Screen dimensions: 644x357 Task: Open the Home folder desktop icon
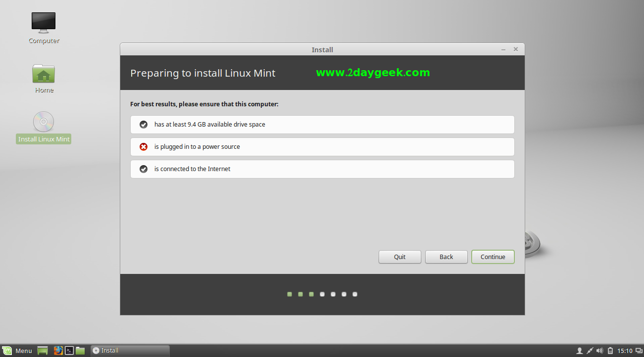(44, 74)
